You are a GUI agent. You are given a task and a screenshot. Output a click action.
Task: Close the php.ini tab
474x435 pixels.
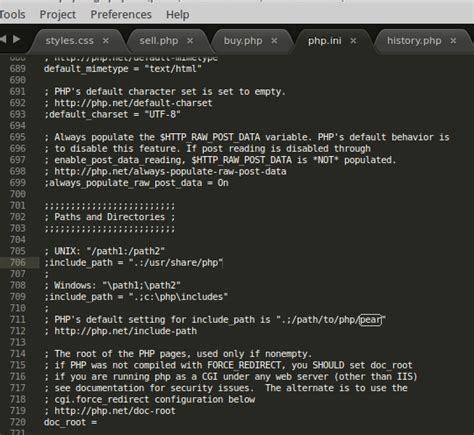coord(353,41)
